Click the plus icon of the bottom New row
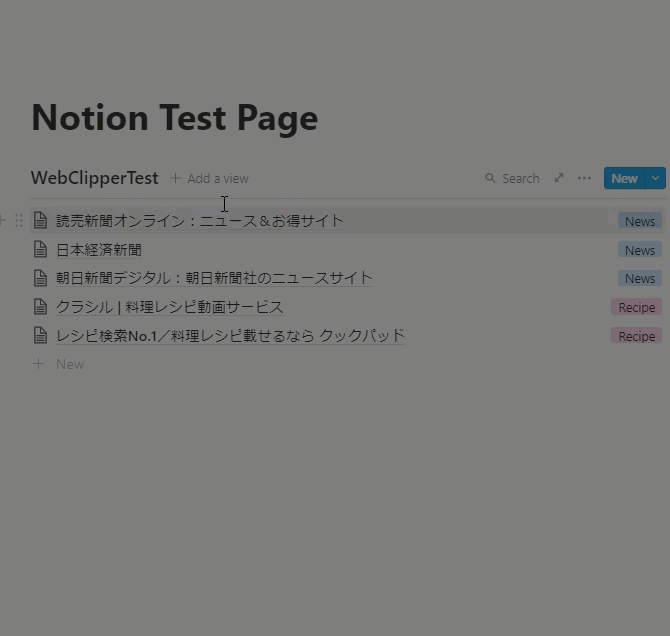Image resolution: width=670 pixels, height=636 pixels. point(38,364)
